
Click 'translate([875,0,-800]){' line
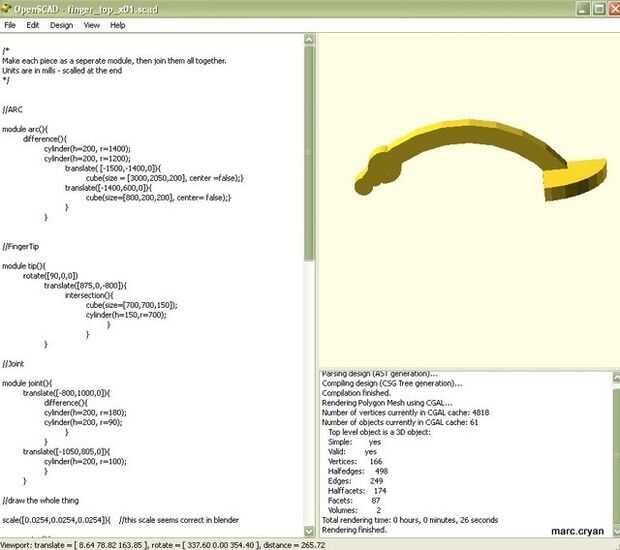[85, 285]
